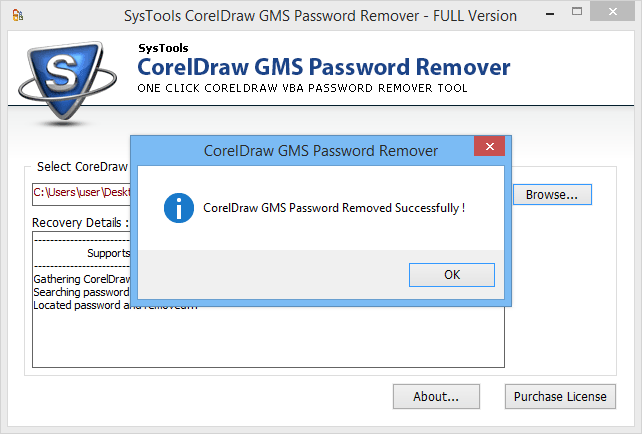Click the "Removed Successfully" message text
Screen dimensions: 642x434
(334, 208)
